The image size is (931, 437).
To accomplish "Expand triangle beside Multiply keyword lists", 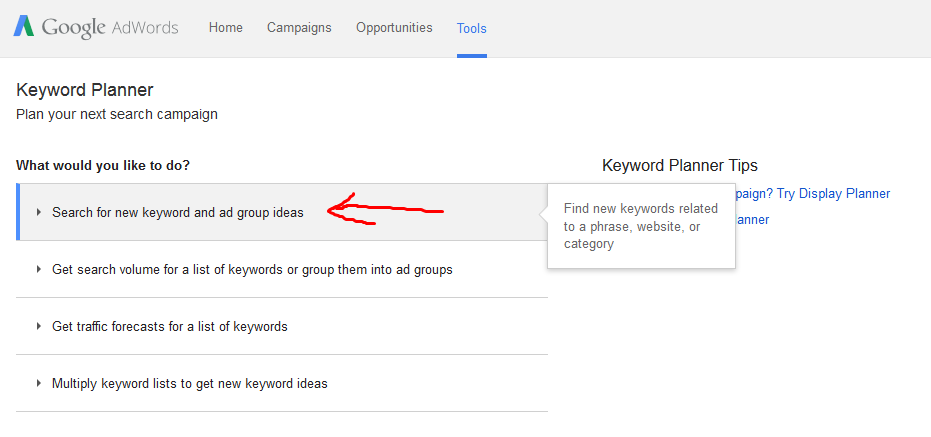I will 39,384.
